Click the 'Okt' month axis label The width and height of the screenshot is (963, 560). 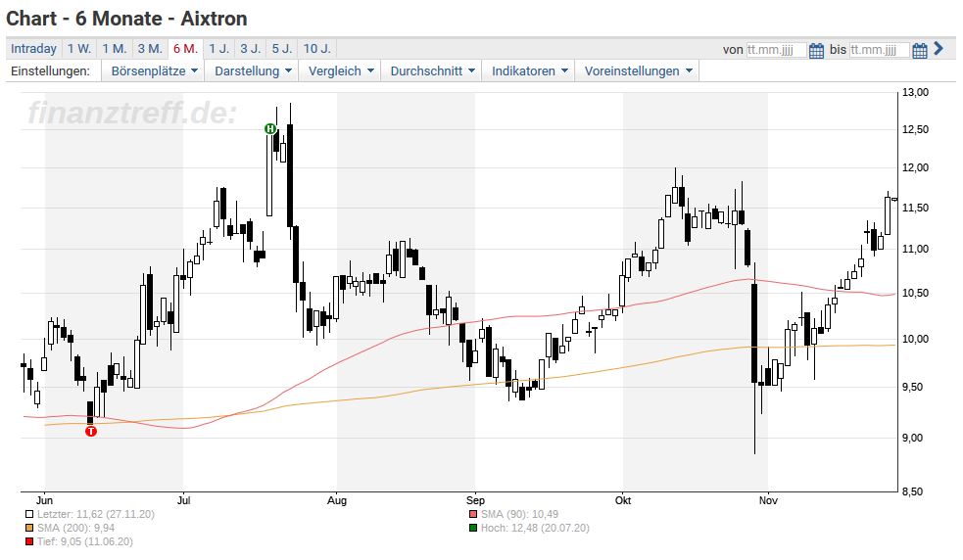click(623, 500)
